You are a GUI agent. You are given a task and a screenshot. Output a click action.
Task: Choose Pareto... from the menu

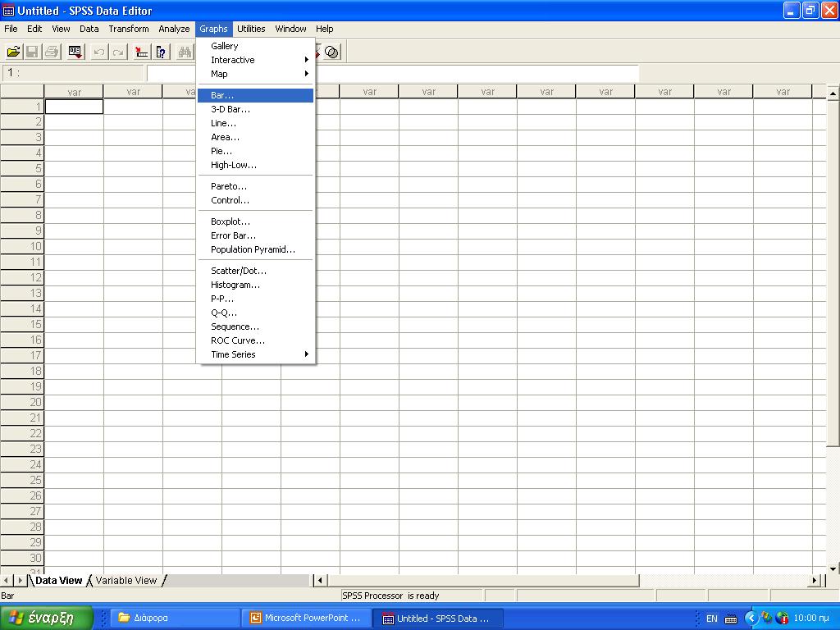256,186
